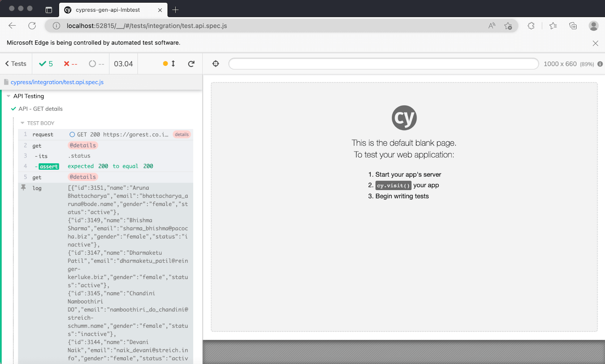
Task: Go back with the browser back arrow
Action: pos(12,26)
